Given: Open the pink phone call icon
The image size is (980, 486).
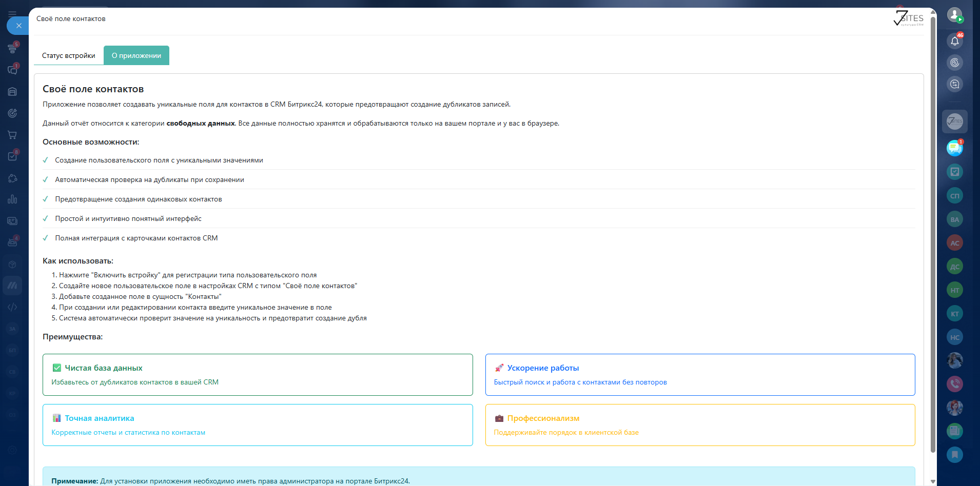Looking at the screenshot, I should click(955, 384).
